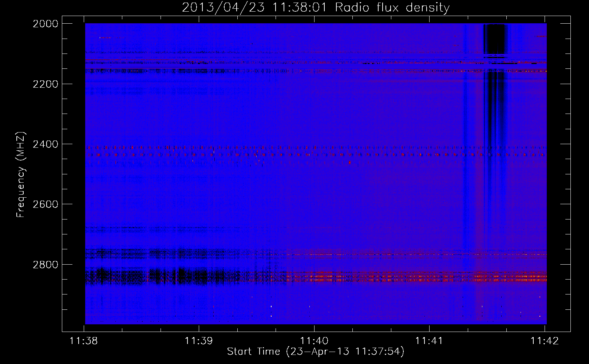Click the 11:40 time tick label

(x=314, y=341)
